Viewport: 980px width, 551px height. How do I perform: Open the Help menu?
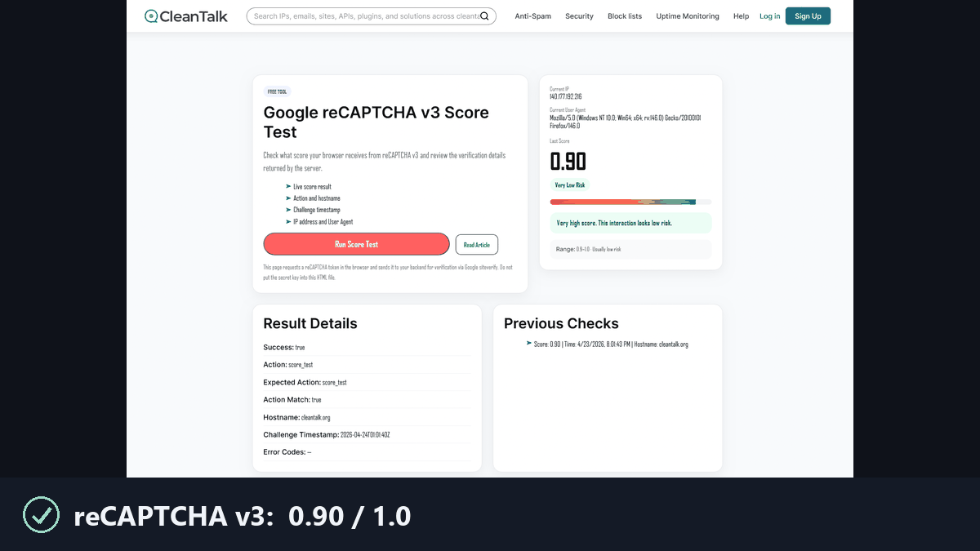[x=741, y=16]
